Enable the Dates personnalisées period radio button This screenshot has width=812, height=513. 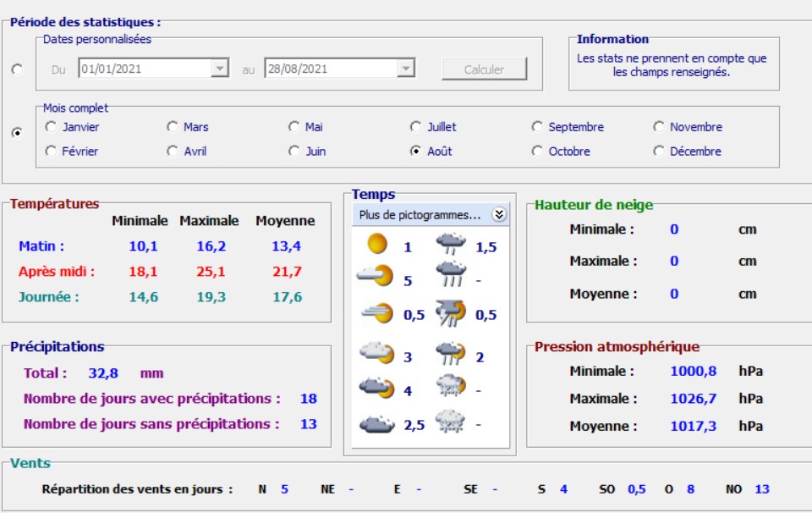pyautogui.click(x=17, y=69)
